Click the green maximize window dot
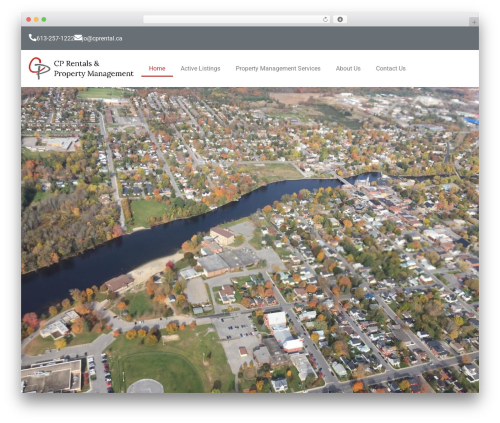 44,19
